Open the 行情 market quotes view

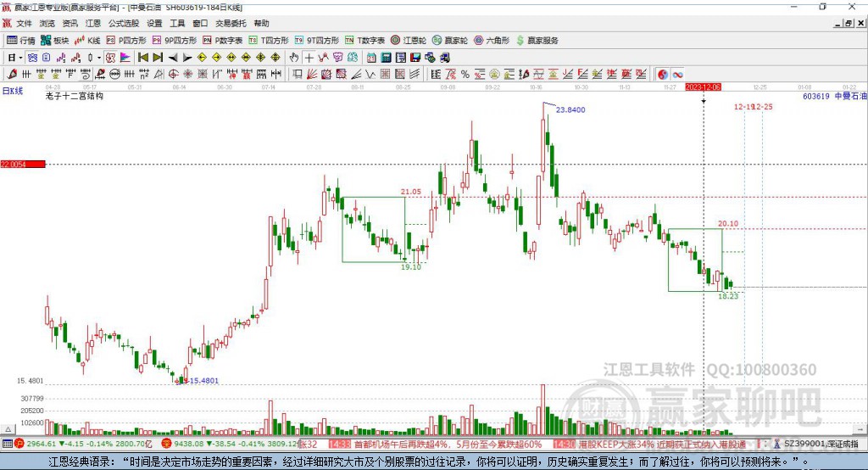click(21, 40)
